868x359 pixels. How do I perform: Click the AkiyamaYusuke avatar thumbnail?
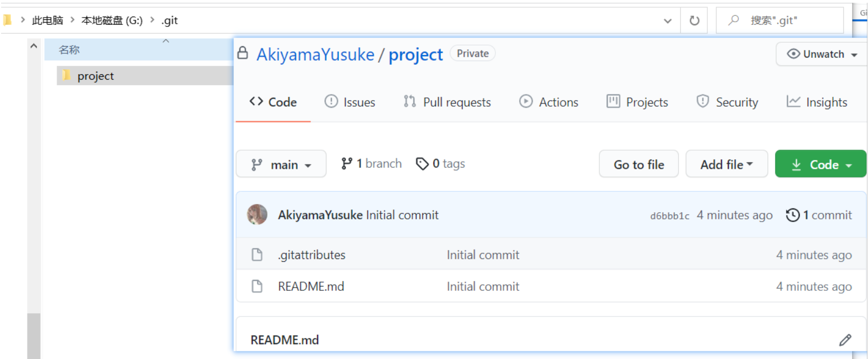(x=257, y=214)
